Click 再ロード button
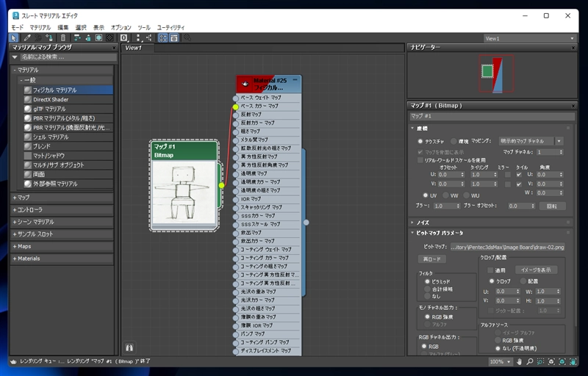588x376 pixels. 432,259
